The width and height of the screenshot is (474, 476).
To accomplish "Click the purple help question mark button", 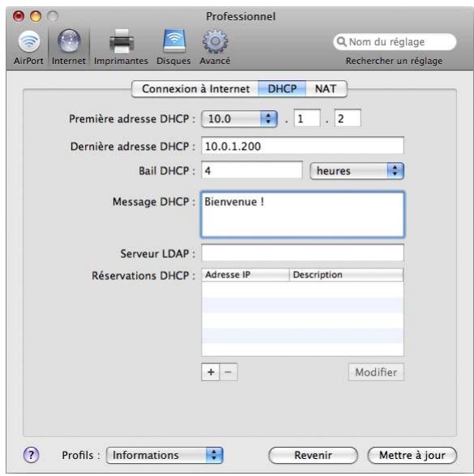I will (32, 455).
